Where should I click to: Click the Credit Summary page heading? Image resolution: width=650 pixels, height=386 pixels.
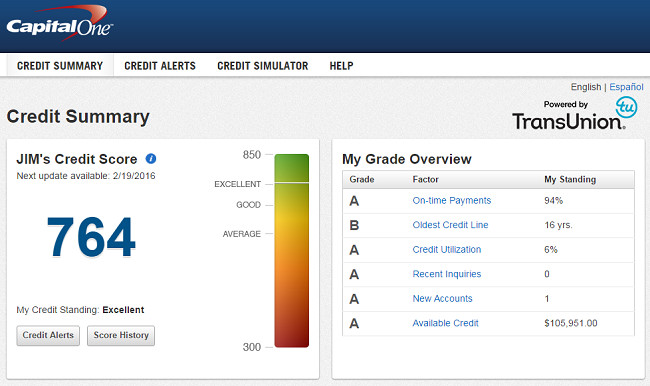coord(78,117)
